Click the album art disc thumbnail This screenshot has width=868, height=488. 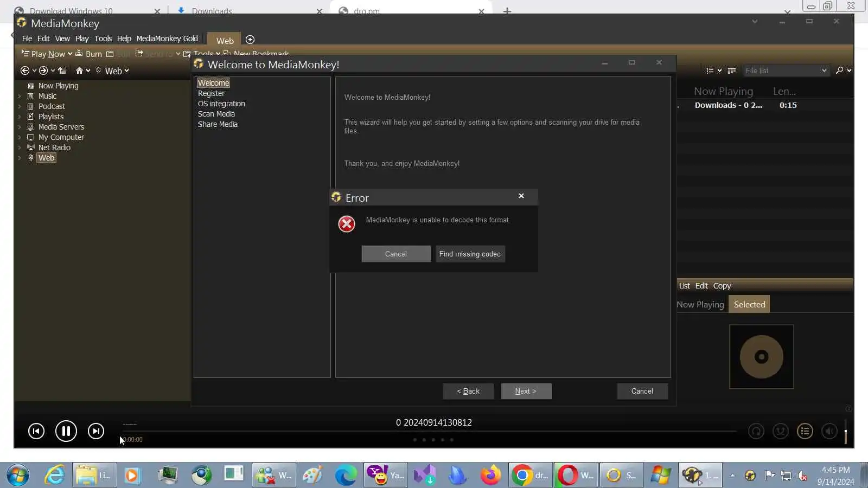click(x=762, y=357)
